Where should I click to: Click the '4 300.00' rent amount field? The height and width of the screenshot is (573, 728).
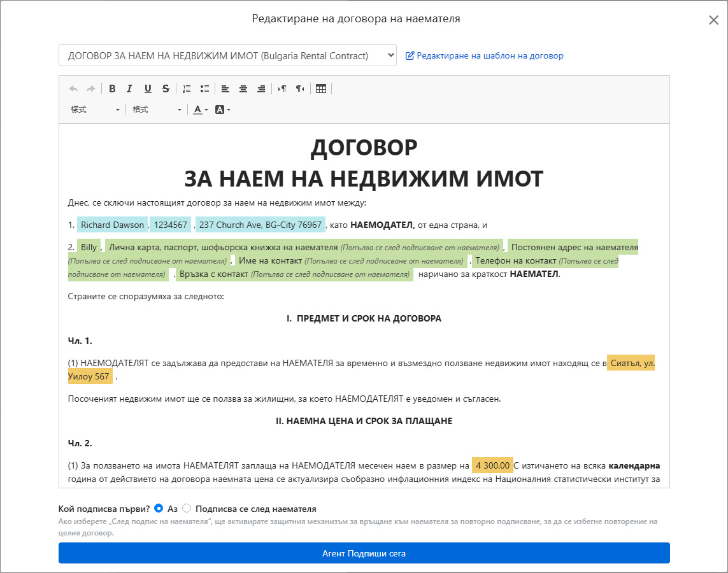pos(492,465)
